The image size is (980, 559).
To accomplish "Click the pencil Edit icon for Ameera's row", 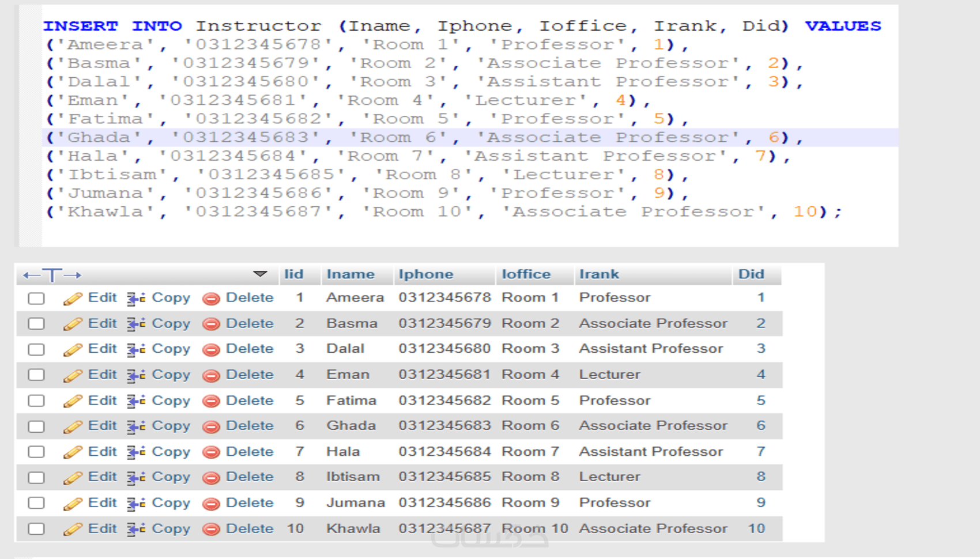I will click(x=73, y=299).
